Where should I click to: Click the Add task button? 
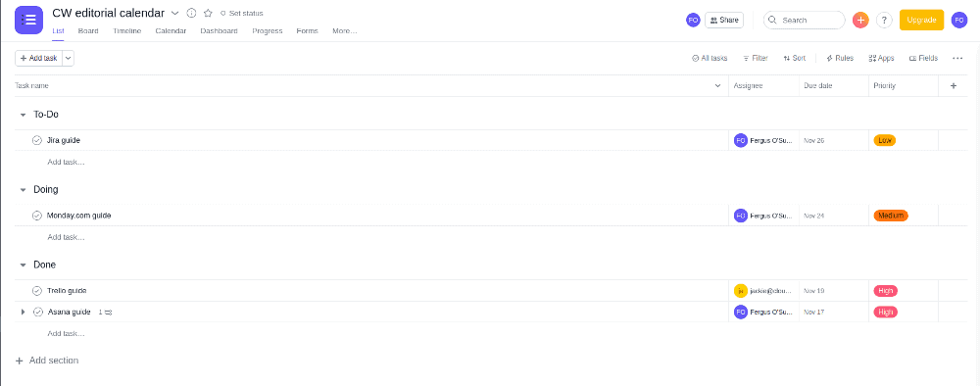tap(38, 58)
